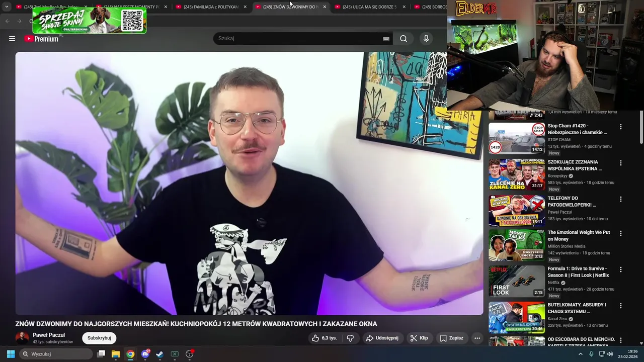This screenshot has width=644, height=362.
Task: Show hidden system tray icons
Action: (580, 354)
